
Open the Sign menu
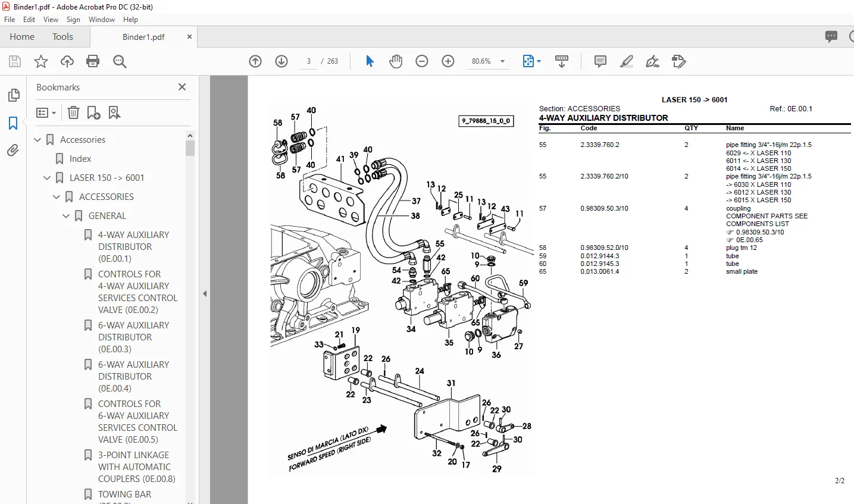pyautogui.click(x=73, y=20)
